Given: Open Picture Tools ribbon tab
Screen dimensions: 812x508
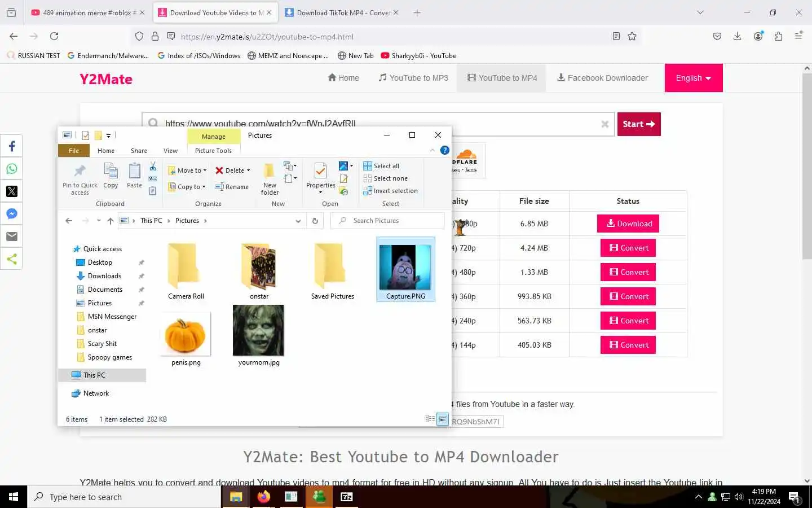Looking at the screenshot, I should (x=213, y=151).
